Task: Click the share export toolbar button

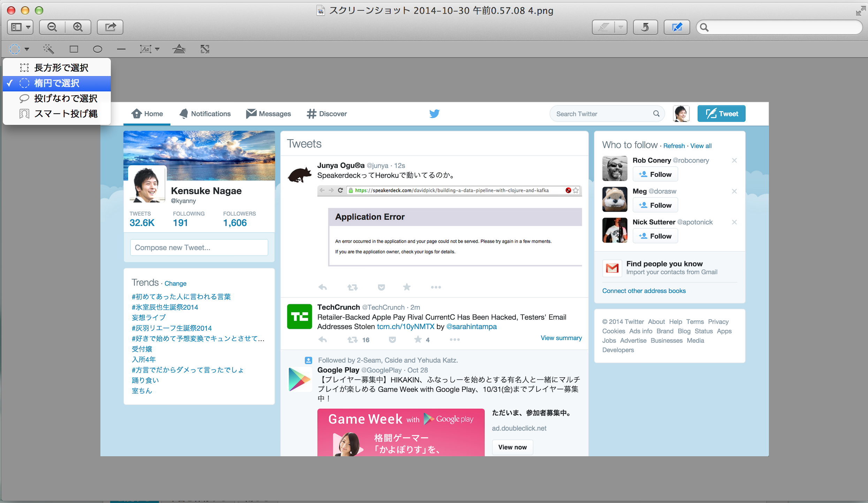Action: click(x=110, y=27)
